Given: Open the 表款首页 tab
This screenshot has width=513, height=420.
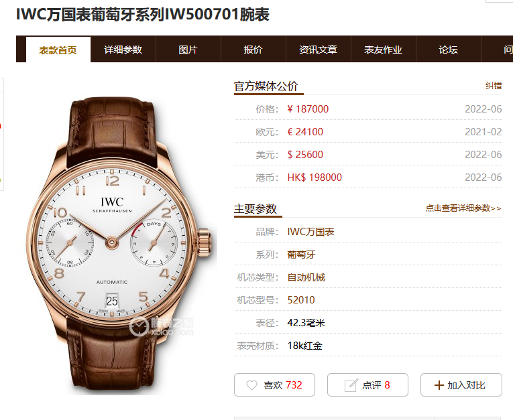Looking at the screenshot, I should 58,50.
